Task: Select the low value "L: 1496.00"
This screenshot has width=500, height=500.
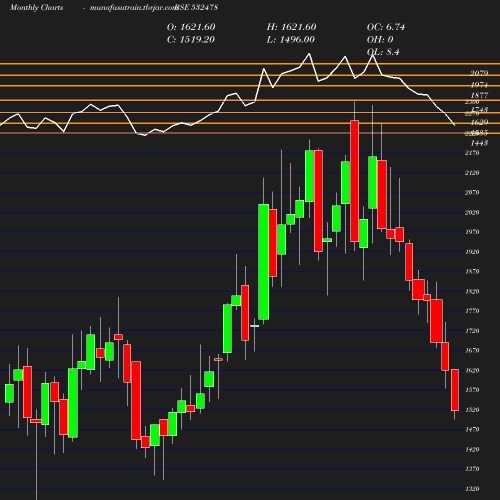Action: coord(291,39)
